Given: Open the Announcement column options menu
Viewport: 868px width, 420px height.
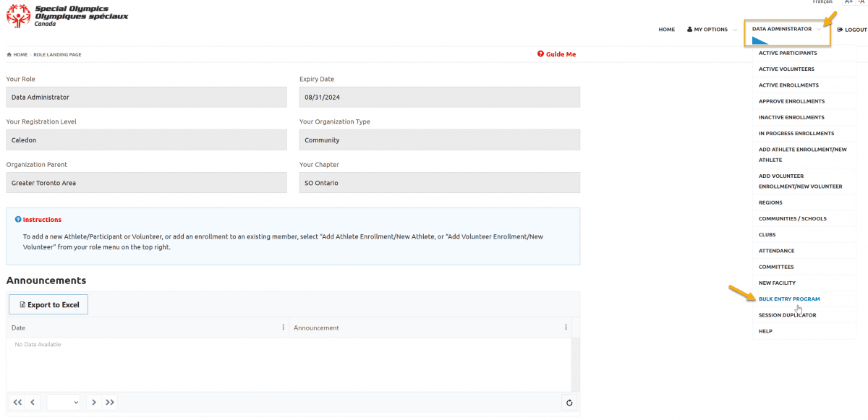Looking at the screenshot, I should tap(566, 327).
